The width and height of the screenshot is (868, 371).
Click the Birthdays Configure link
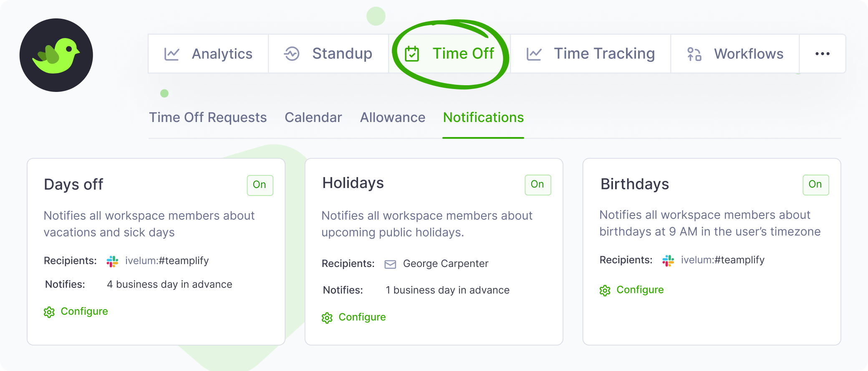pos(640,290)
